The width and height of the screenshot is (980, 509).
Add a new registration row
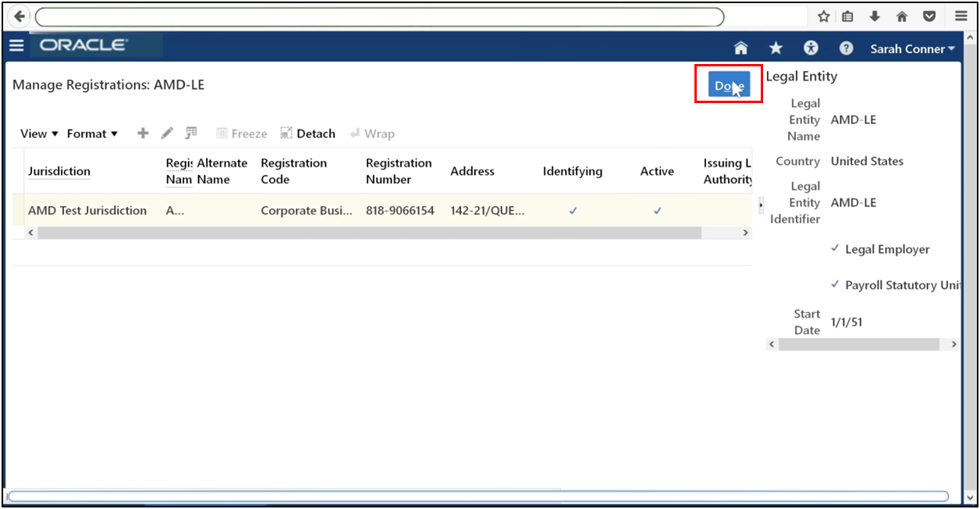click(x=142, y=133)
